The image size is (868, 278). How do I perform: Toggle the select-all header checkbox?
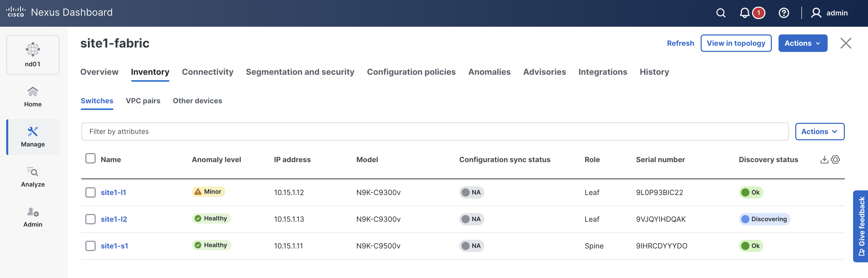pos(90,159)
